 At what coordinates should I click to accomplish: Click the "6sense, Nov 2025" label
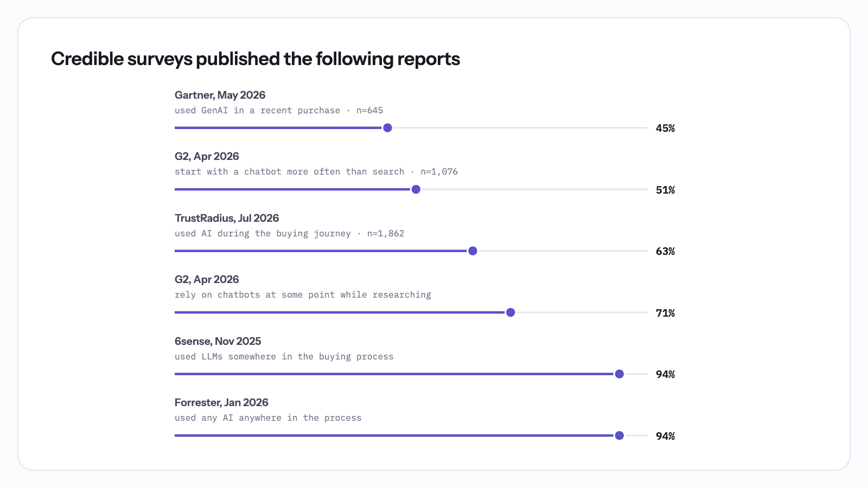[218, 342]
